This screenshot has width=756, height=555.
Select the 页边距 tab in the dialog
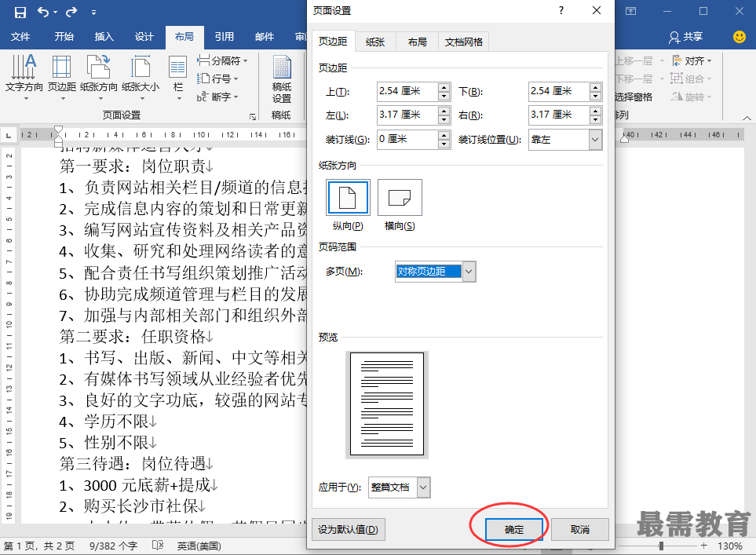(333, 42)
